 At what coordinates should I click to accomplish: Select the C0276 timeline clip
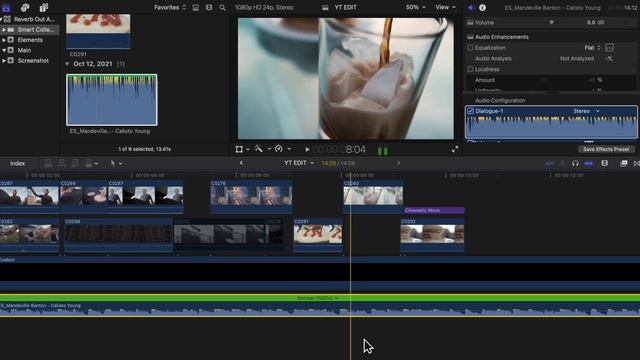(251, 197)
